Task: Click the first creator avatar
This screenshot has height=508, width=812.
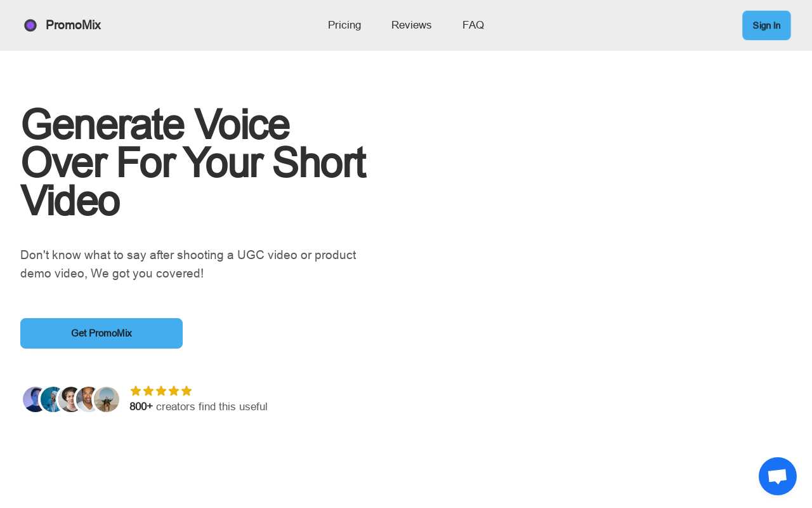Action: (32, 399)
